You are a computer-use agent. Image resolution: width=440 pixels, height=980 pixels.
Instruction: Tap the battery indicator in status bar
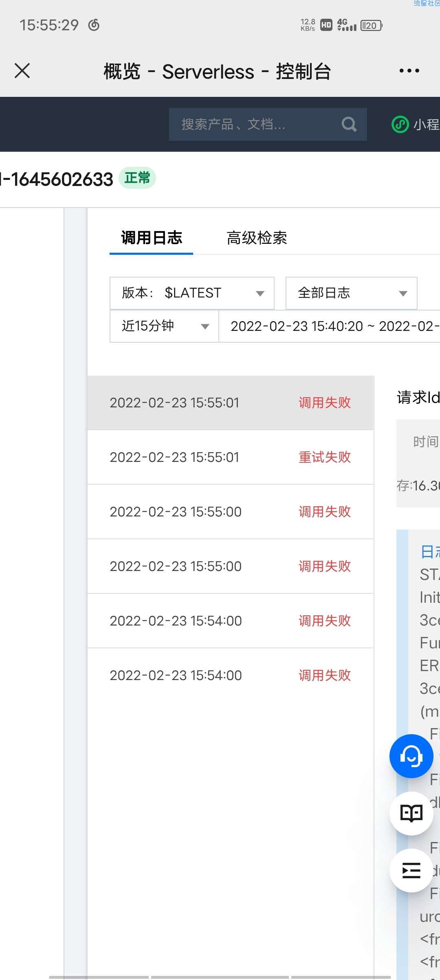pyautogui.click(x=371, y=26)
